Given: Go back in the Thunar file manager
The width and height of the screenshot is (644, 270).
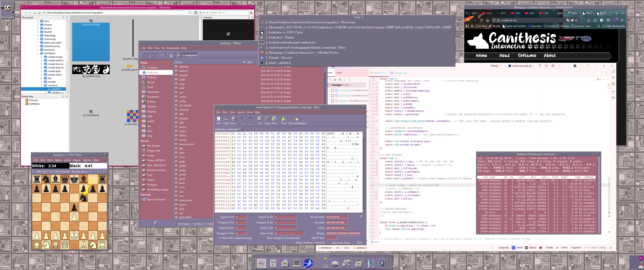Looking at the screenshot, I should coord(145,55).
